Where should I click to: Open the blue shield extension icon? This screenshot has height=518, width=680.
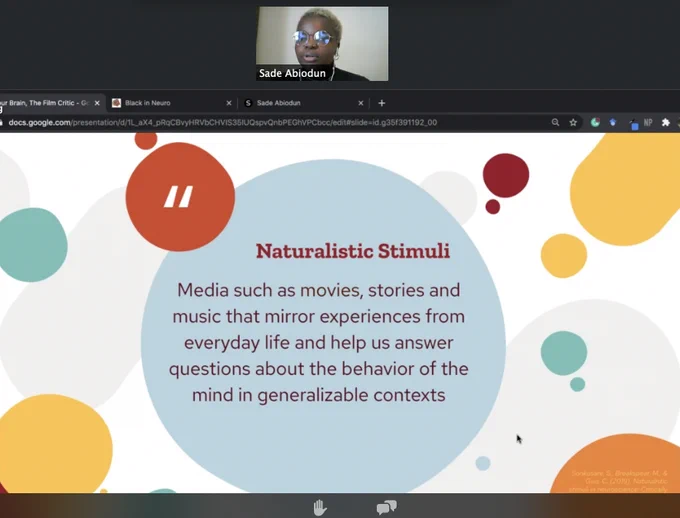tap(613, 122)
